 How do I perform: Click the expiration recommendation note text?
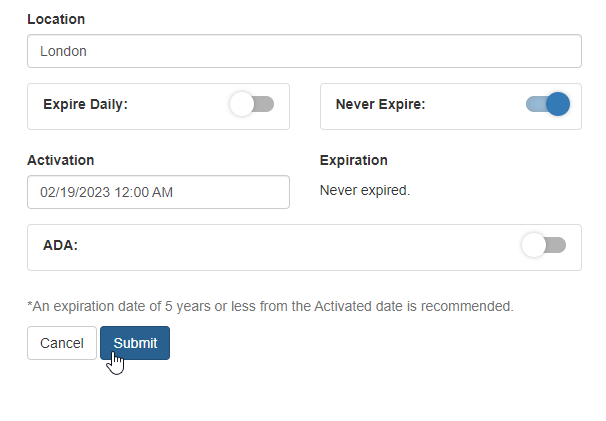click(270, 306)
